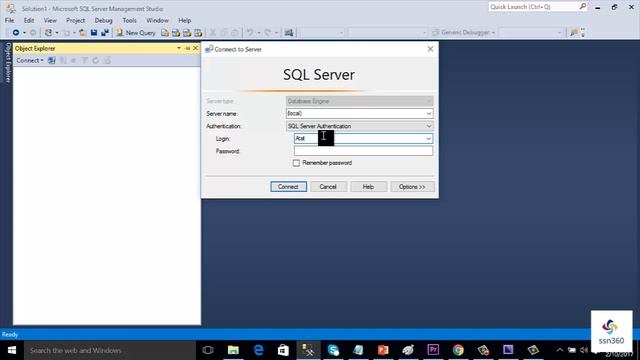This screenshot has height=360, width=640.
Task: Click the Quick Launch magnifier icon
Action: click(583, 7)
